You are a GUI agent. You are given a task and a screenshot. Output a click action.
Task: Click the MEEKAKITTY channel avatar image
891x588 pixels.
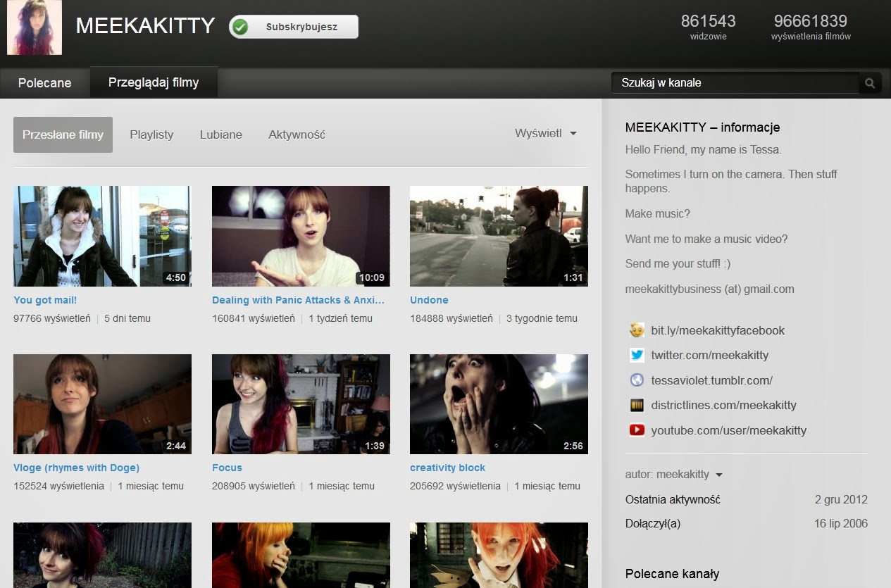35,27
